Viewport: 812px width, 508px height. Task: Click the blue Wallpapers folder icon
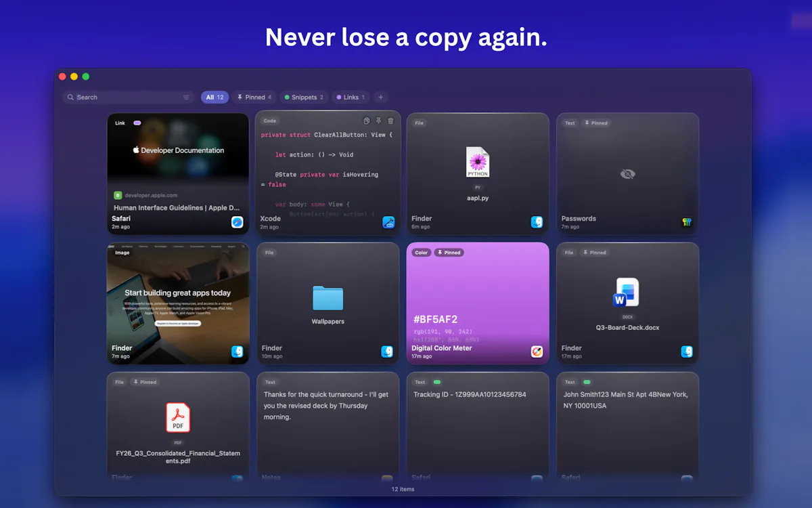point(328,298)
